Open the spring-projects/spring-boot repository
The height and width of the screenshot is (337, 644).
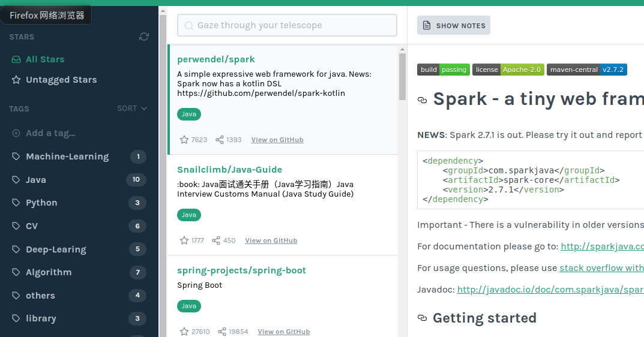coord(241,270)
